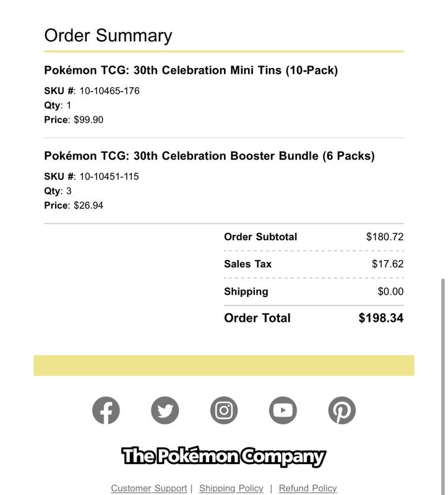Open the Shipping Policy link

pos(231,488)
